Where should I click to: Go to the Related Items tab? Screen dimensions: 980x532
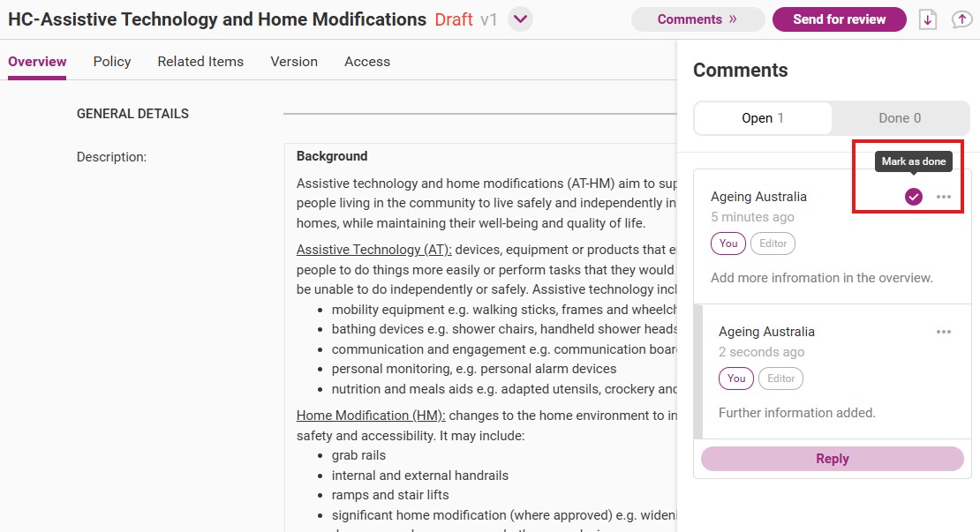(x=200, y=61)
